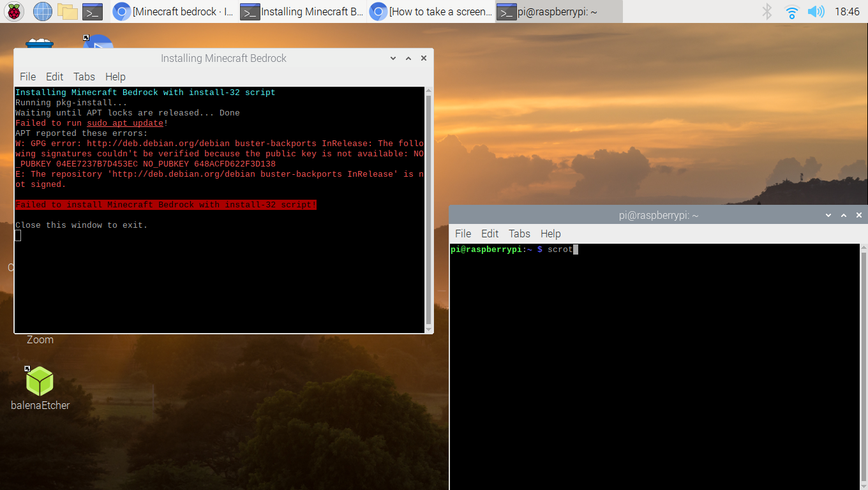The height and width of the screenshot is (490, 868).
Task: Open the Wastebasket desktop icon
Action: point(40,45)
